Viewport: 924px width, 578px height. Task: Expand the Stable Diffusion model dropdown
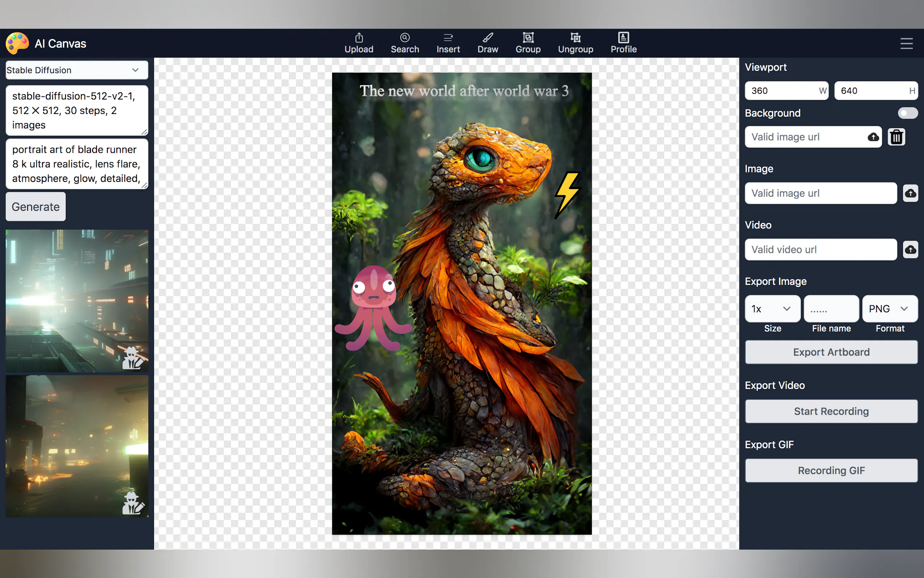77,70
